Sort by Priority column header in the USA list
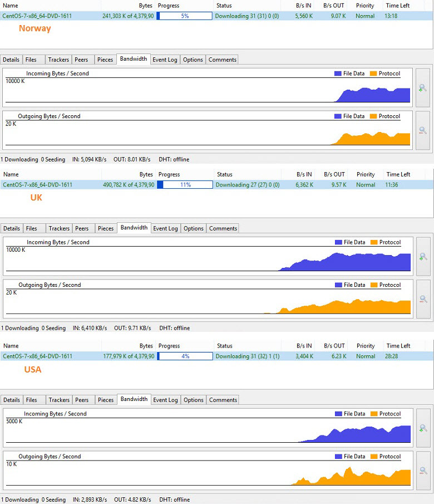 coord(366,346)
